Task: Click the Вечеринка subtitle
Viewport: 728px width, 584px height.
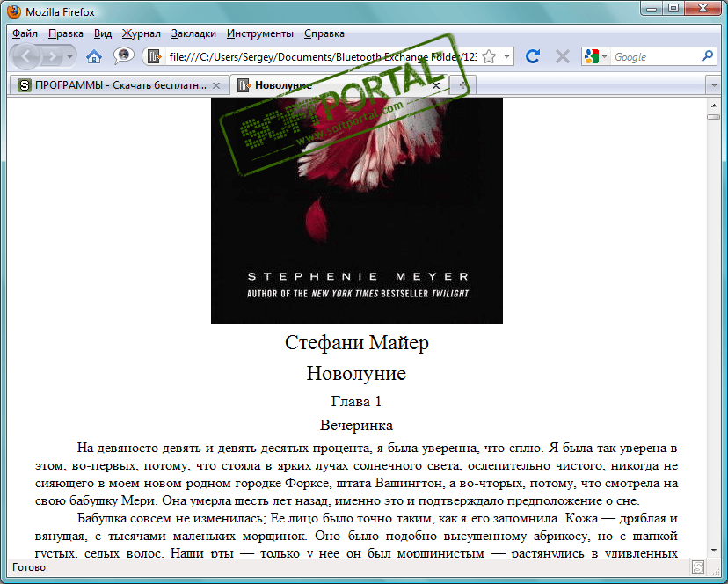Action: pos(356,425)
